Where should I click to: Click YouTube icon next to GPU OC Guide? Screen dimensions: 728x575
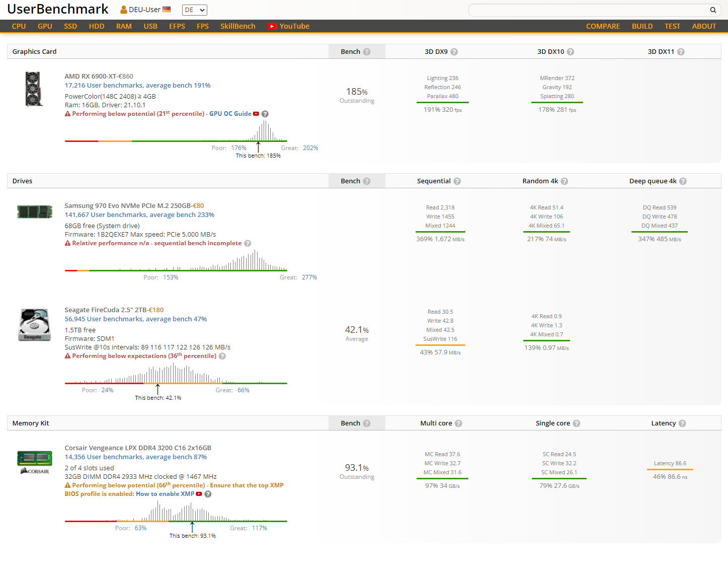[256, 114]
